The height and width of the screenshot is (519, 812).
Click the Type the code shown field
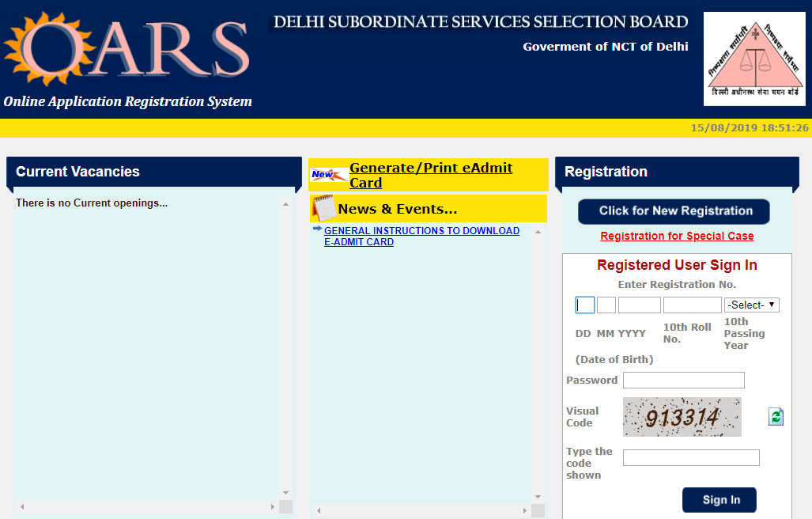coord(691,457)
